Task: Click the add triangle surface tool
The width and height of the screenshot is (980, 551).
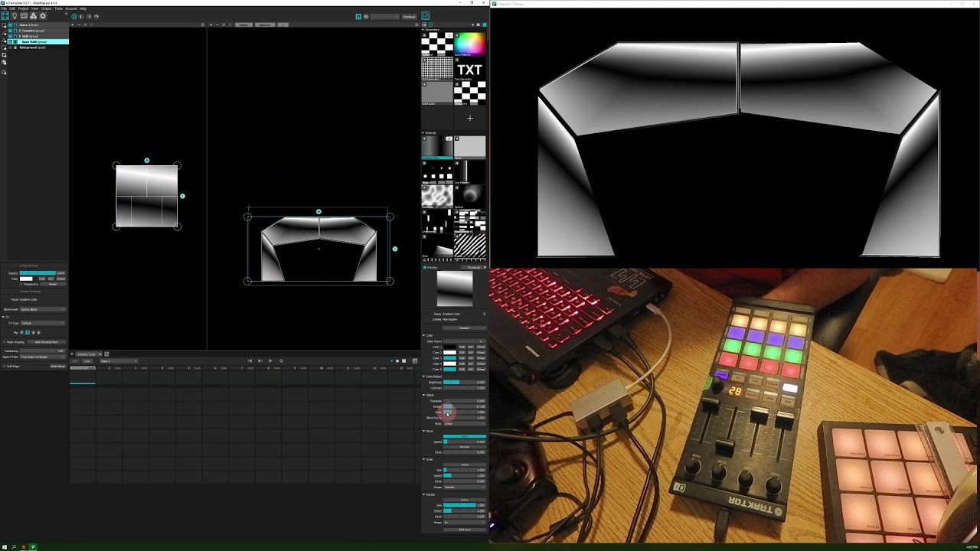Action: click(x=4, y=41)
